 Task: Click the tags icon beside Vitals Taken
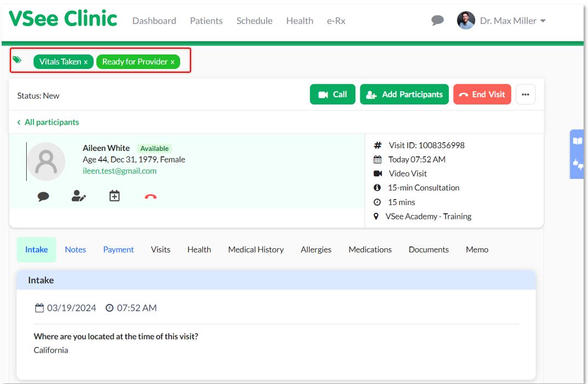[x=18, y=60]
